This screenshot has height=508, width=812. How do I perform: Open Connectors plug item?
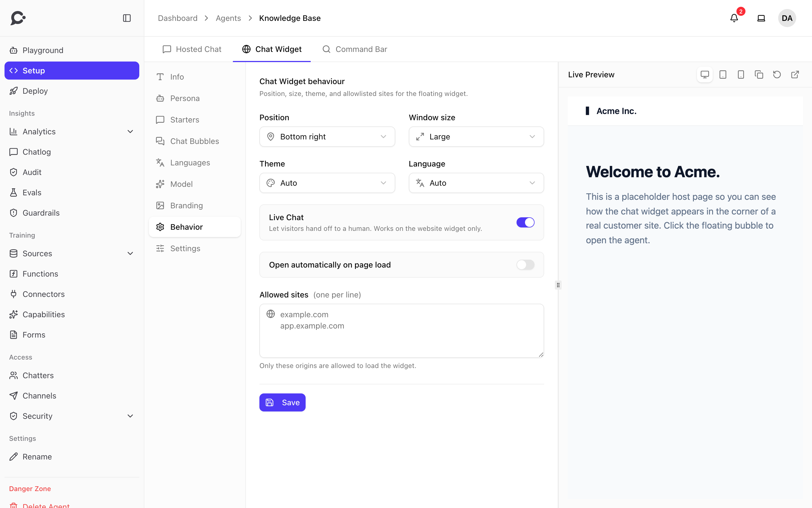coord(72,294)
